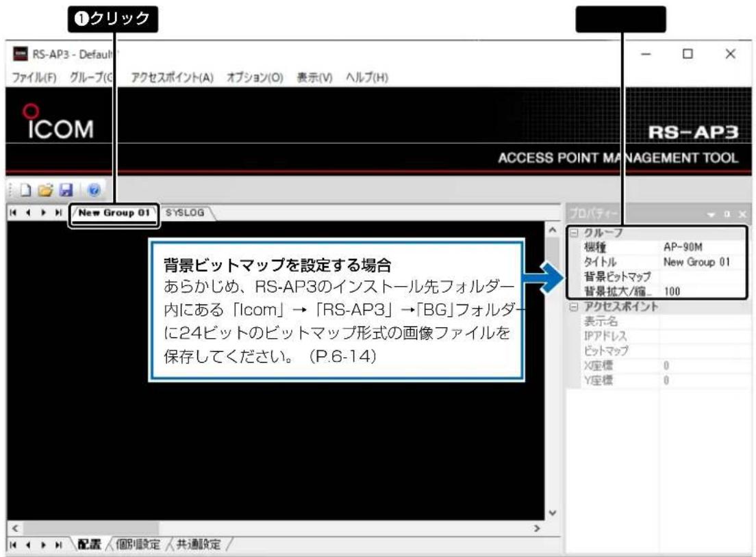The height and width of the screenshot is (557, 756).
Task: Click the IPアドレス property row
Action: 659,336
